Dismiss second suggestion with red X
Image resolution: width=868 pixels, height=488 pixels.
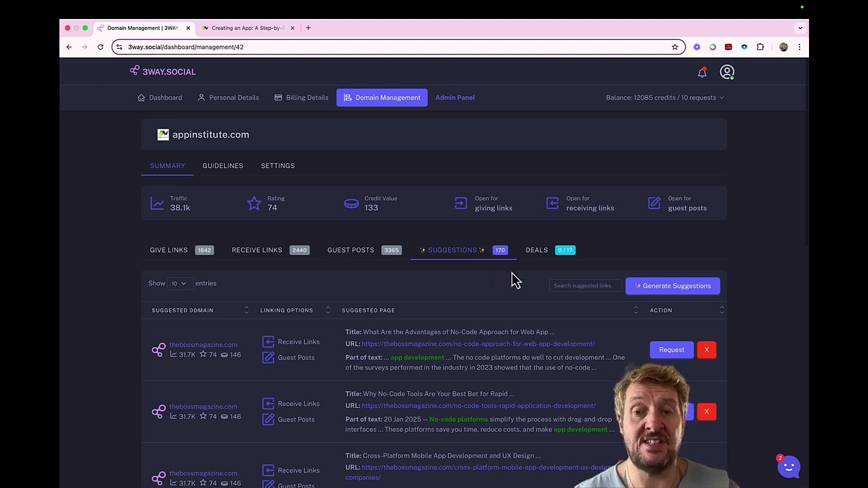(706, 411)
